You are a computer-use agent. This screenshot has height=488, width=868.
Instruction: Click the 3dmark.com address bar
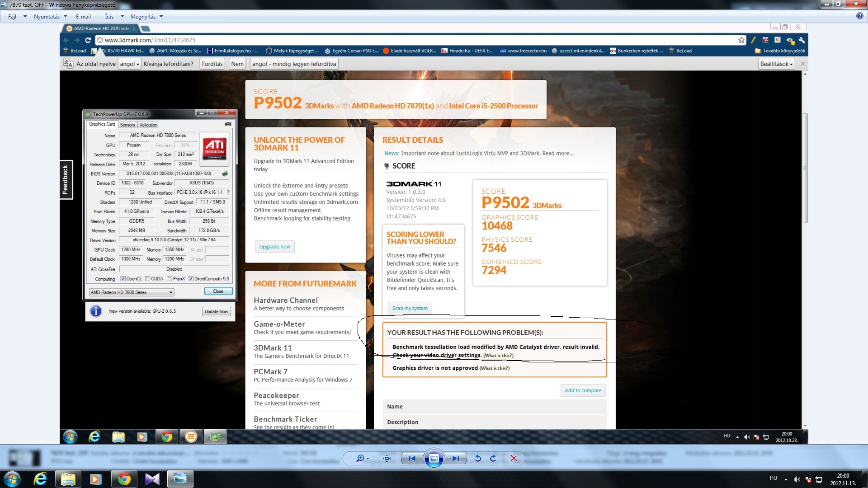click(416, 40)
